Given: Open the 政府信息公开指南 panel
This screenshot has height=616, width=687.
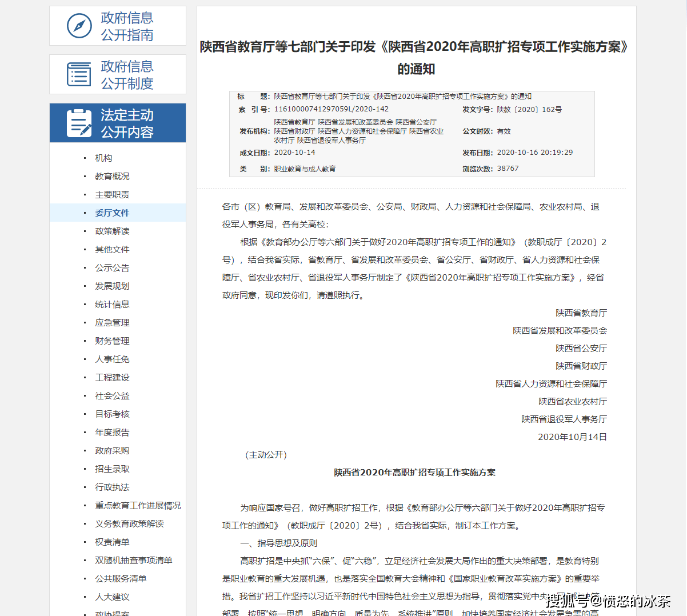Looking at the screenshot, I should [126, 25].
